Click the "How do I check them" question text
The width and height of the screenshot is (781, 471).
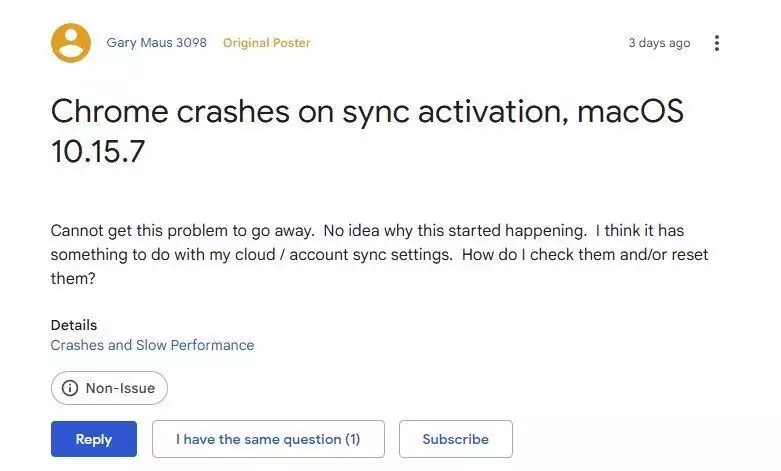(580, 254)
